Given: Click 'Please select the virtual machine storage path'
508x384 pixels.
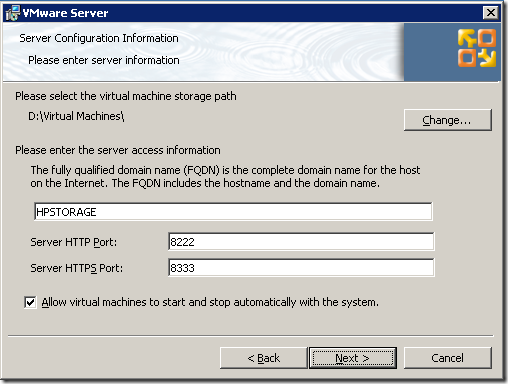Looking at the screenshot, I should [126, 96].
